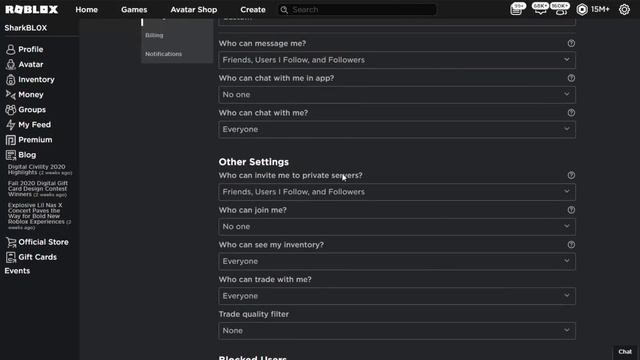Screen dimensions: 640x360
Task: Open 'Who can join me?' dropdown
Action: (x=397, y=227)
